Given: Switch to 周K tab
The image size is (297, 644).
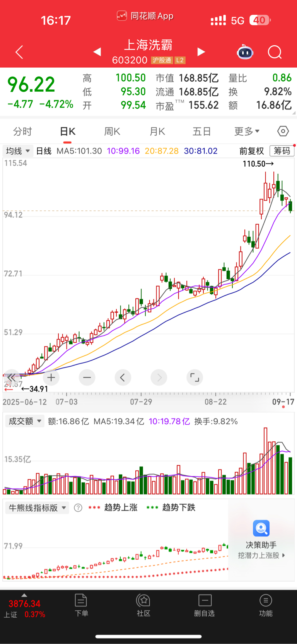Looking at the screenshot, I should click(x=112, y=132).
